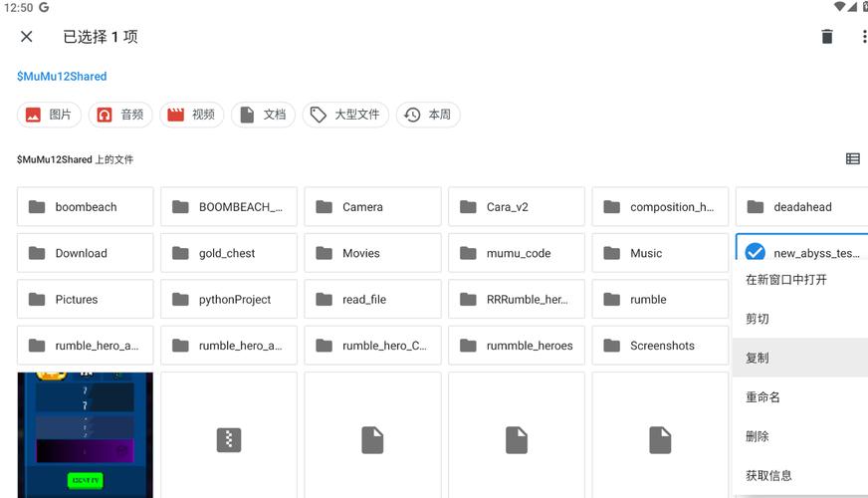Filter files by 图片 (images) chip

49,115
